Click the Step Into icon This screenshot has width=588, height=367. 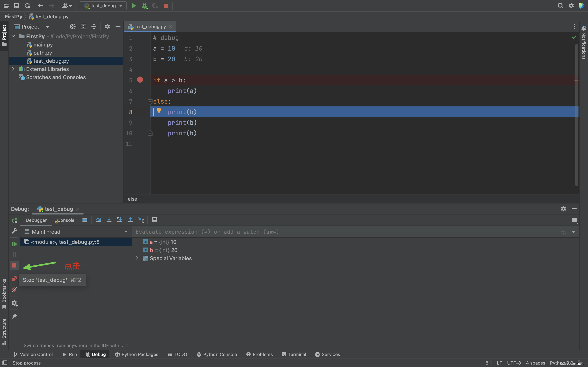point(109,220)
